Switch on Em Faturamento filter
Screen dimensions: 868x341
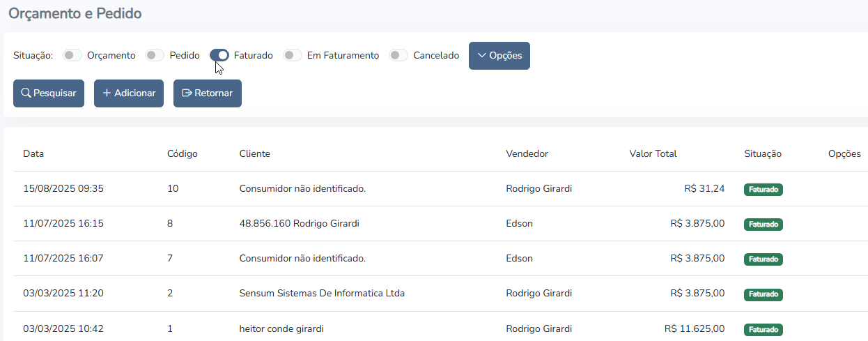(x=293, y=56)
